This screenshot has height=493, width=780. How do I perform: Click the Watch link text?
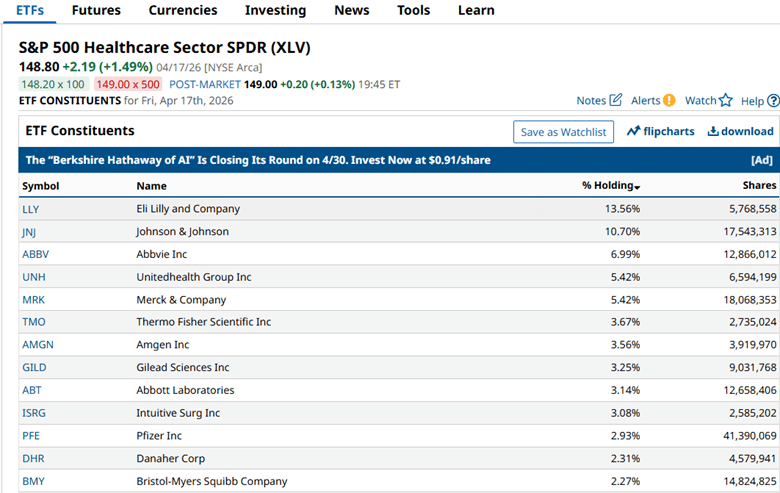click(700, 100)
